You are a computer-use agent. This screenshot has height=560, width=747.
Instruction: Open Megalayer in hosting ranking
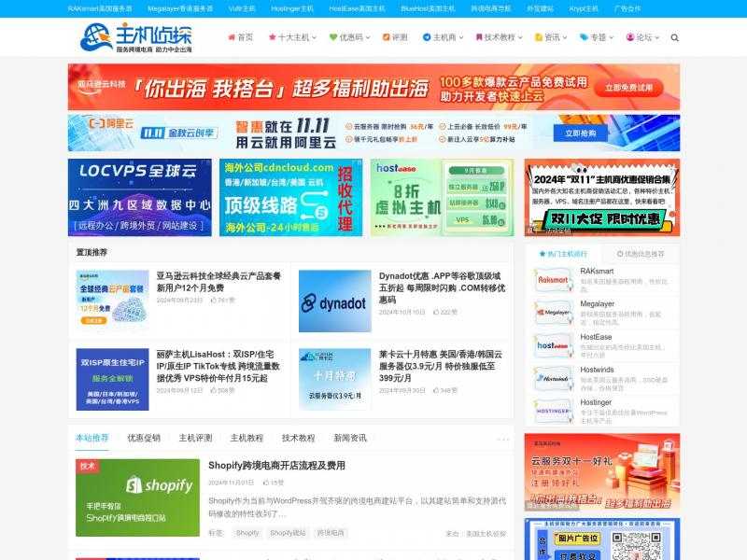597,304
